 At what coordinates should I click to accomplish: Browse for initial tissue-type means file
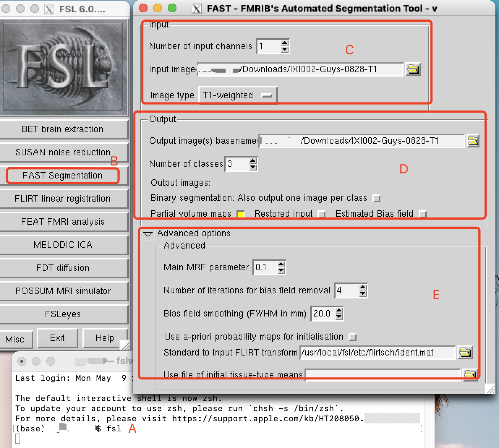470,375
